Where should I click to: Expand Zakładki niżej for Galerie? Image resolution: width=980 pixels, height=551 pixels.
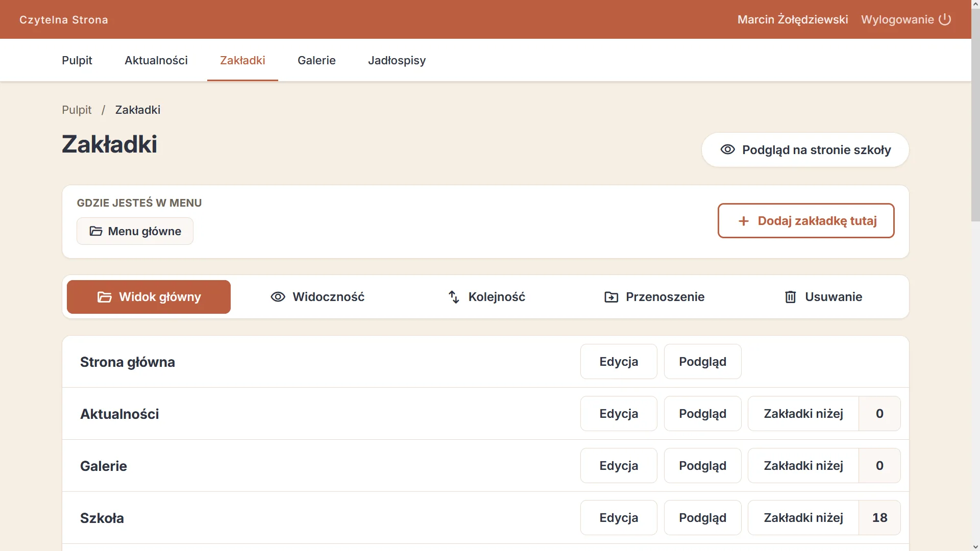pos(824,465)
